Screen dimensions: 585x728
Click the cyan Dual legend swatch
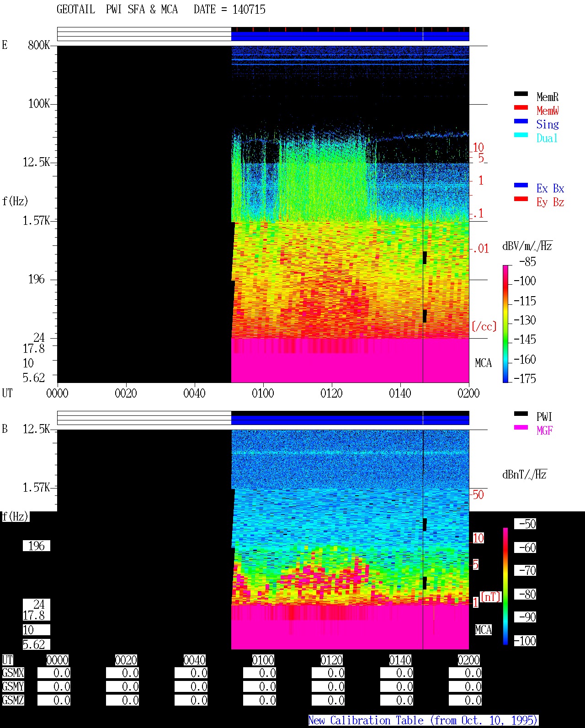click(521, 135)
